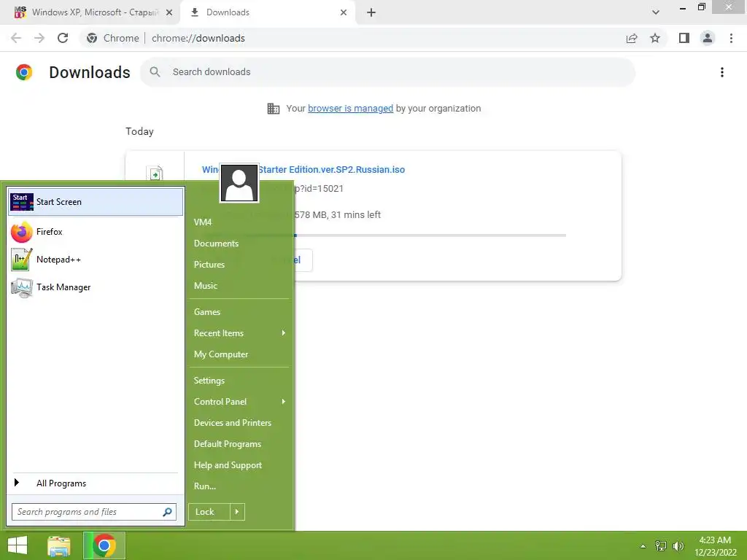747x560 pixels.
Task: Open the Chrome profile avatar
Action: pyautogui.click(x=708, y=38)
